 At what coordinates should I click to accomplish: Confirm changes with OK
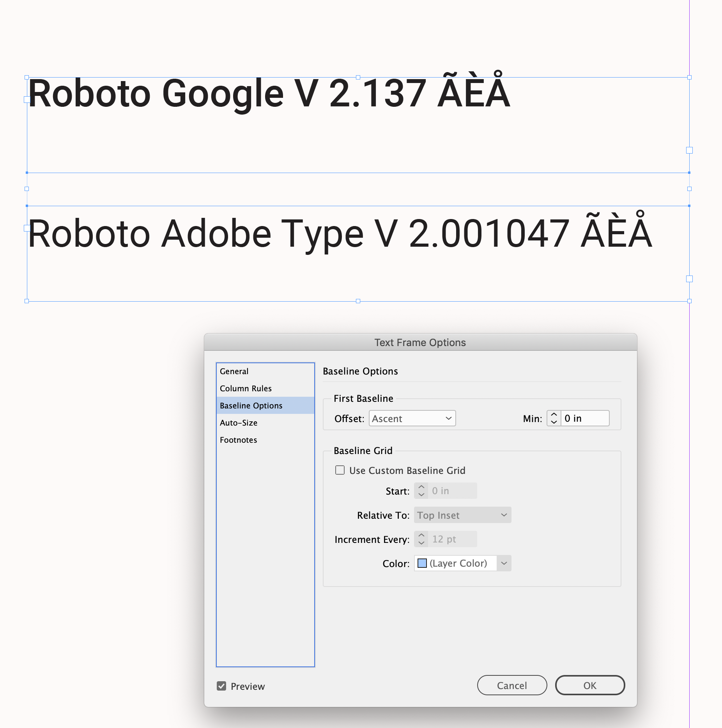click(x=590, y=685)
